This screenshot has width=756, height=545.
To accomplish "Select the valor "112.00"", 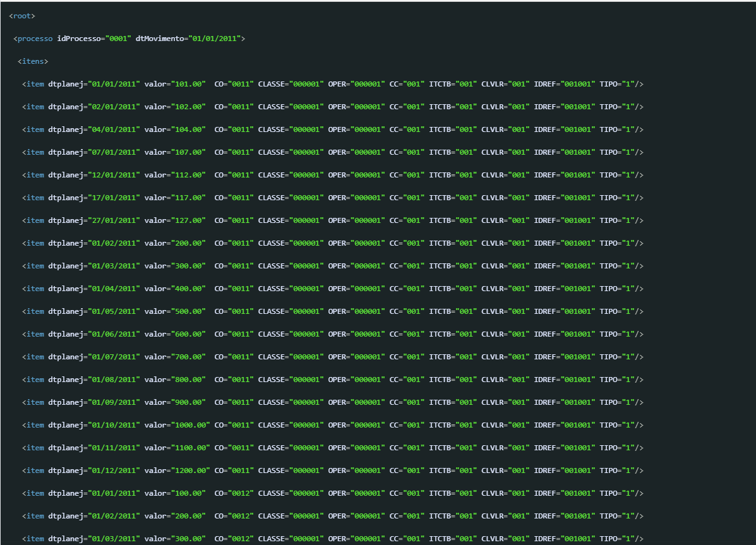I will [188, 174].
